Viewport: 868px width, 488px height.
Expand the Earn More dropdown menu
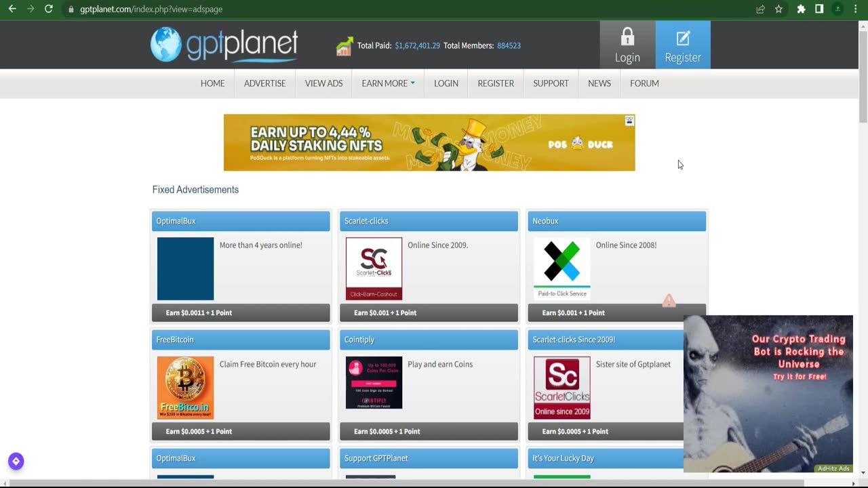pos(388,83)
